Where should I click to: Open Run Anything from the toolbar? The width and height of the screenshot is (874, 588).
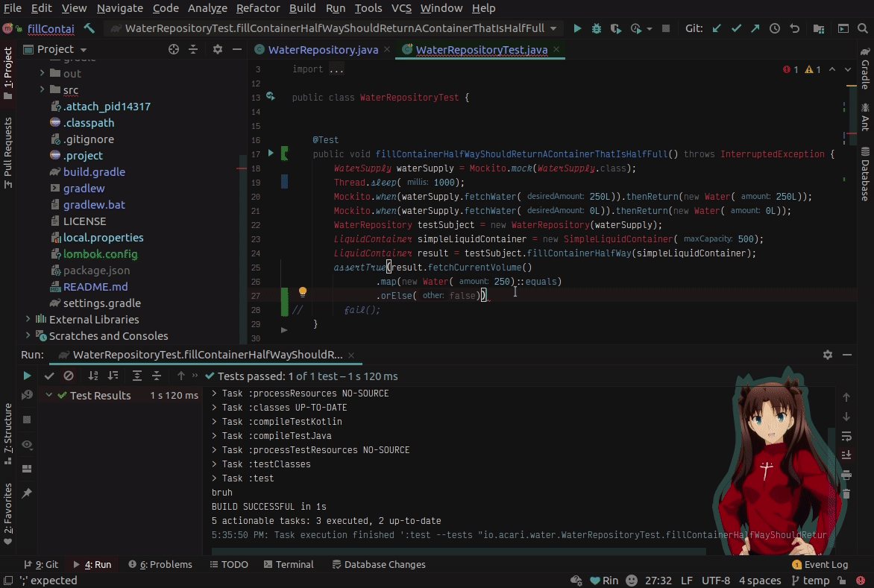[x=843, y=28]
